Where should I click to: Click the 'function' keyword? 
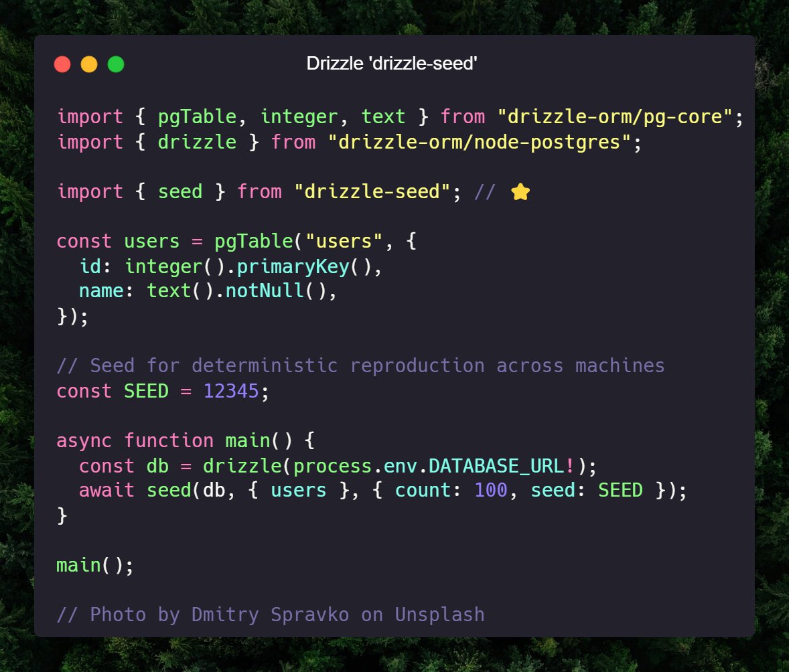tap(169, 440)
